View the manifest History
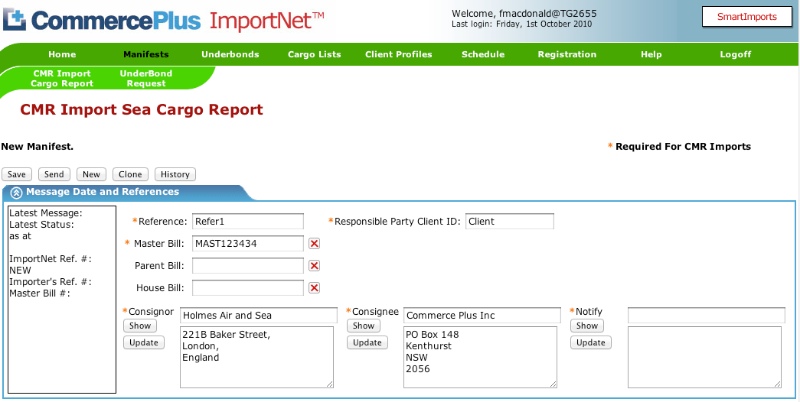800x402 pixels. [x=174, y=174]
